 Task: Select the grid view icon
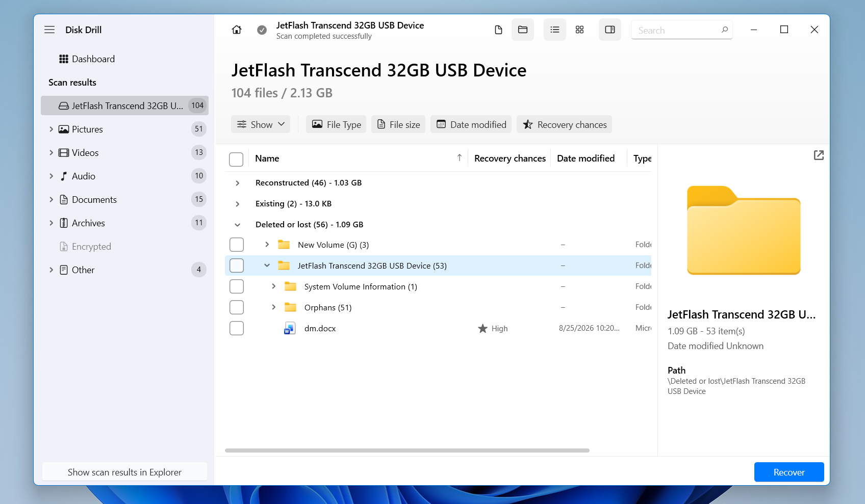tap(579, 30)
